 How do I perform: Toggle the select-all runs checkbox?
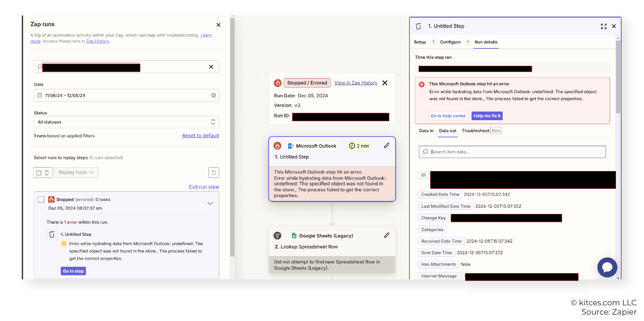coord(39,173)
